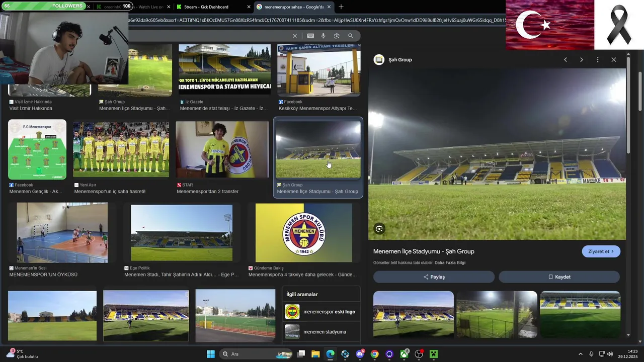Image resolution: width=644 pixels, height=362 pixels.
Task: Select Menemen'in Sesi indoor hall image
Action: tap(62, 232)
